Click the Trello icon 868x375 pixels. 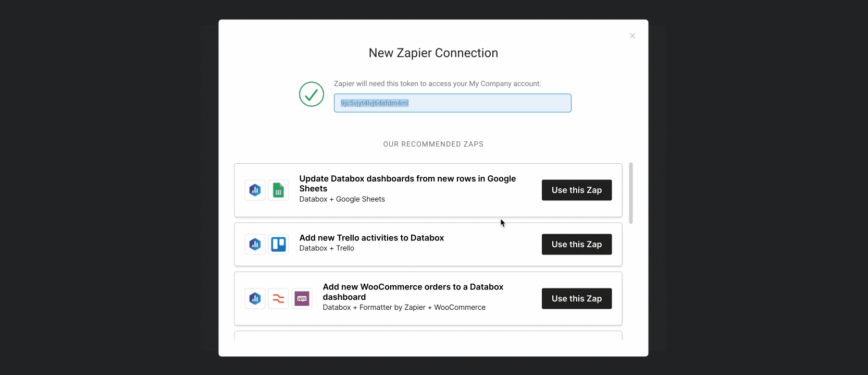[278, 244]
